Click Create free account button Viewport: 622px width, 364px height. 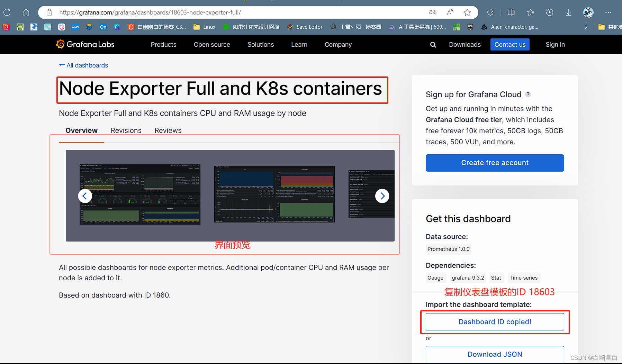(495, 163)
